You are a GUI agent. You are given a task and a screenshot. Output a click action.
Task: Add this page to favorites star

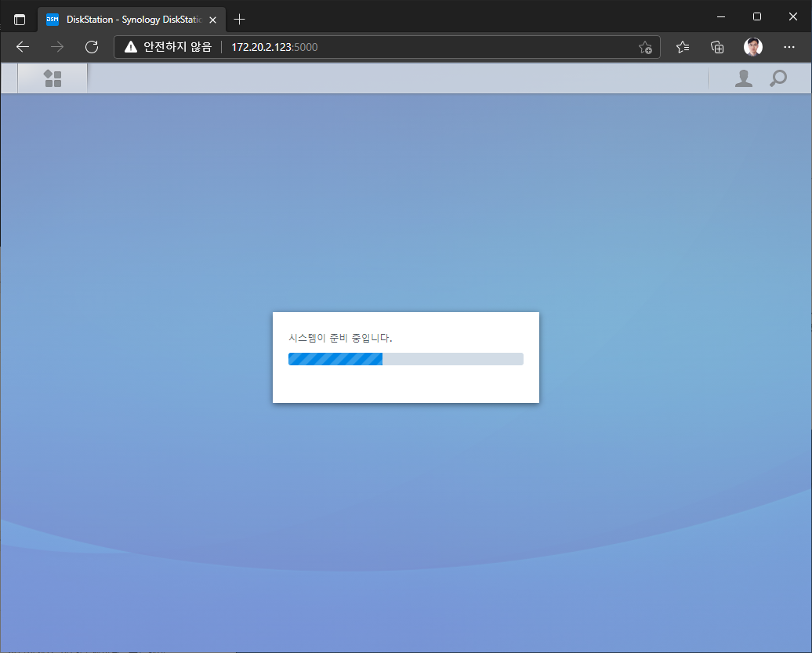(645, 47)
